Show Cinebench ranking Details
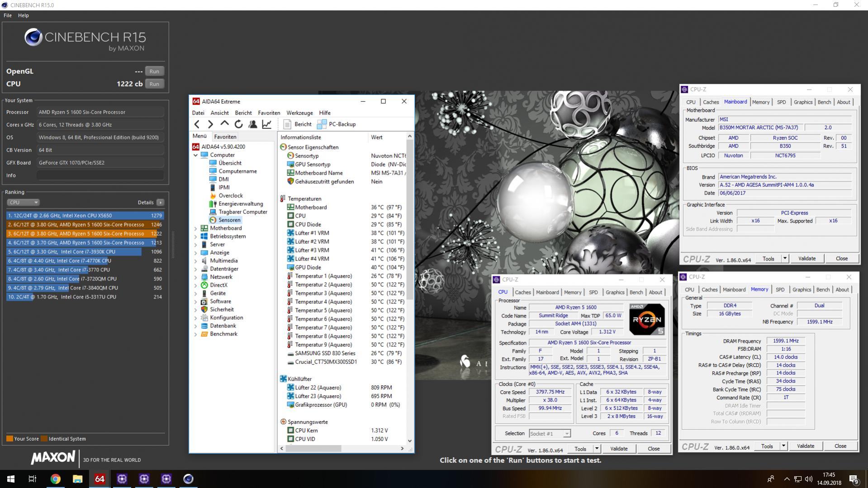 pyautogui.click(x=160, y=203)
